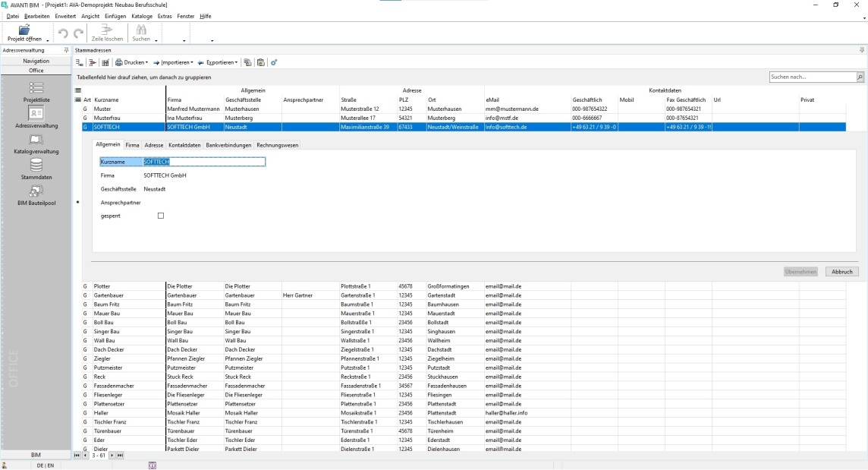Image resolution: width=868 pixels, height=470 pixels.
Task: Open the Stammdaten database icon
Action: tap(36, 165)
